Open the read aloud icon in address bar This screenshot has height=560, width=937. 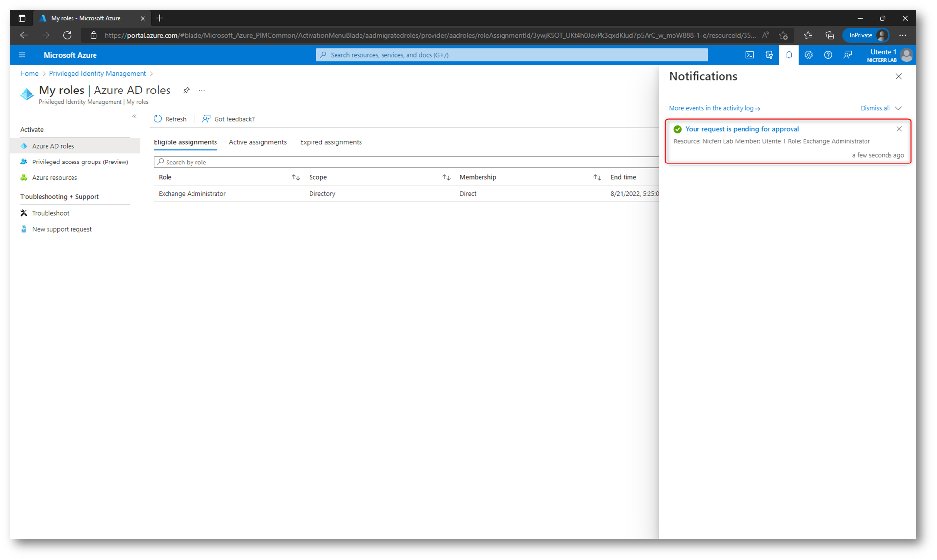(766, 35)
